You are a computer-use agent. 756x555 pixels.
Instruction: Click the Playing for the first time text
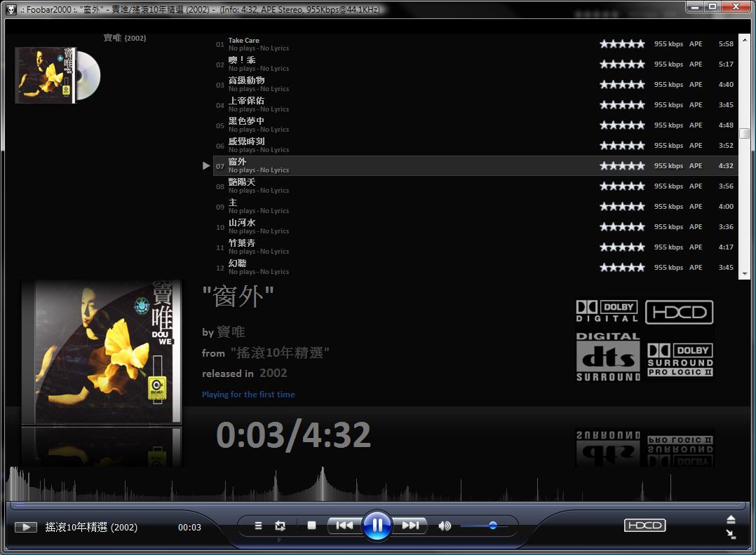(248, 394)
